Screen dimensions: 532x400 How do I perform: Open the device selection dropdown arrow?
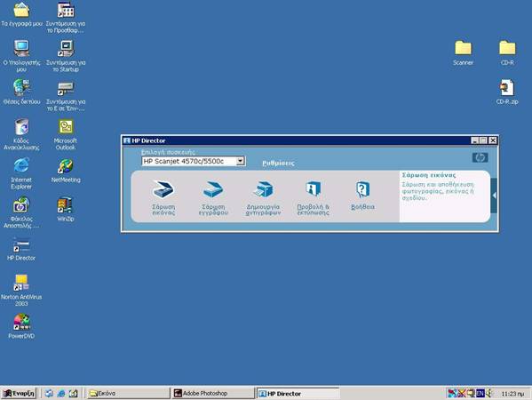pyautogui.click(x=240, y=161)
